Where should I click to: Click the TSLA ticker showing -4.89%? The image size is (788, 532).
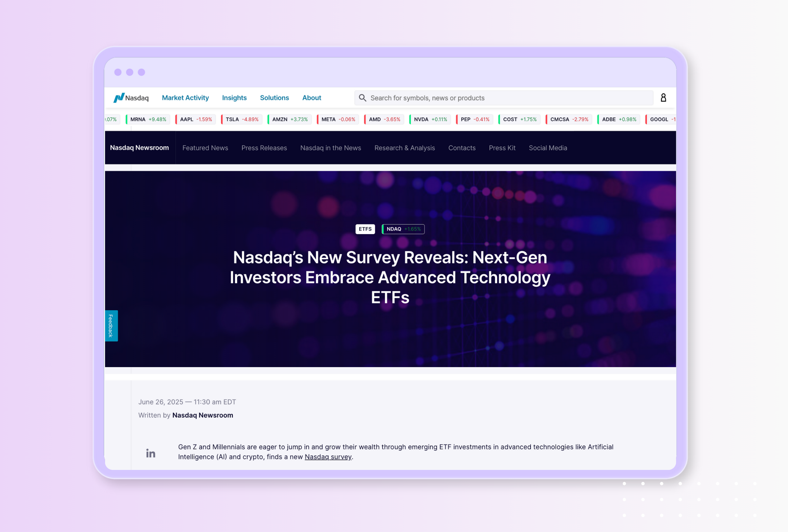(x=241, y=119)
